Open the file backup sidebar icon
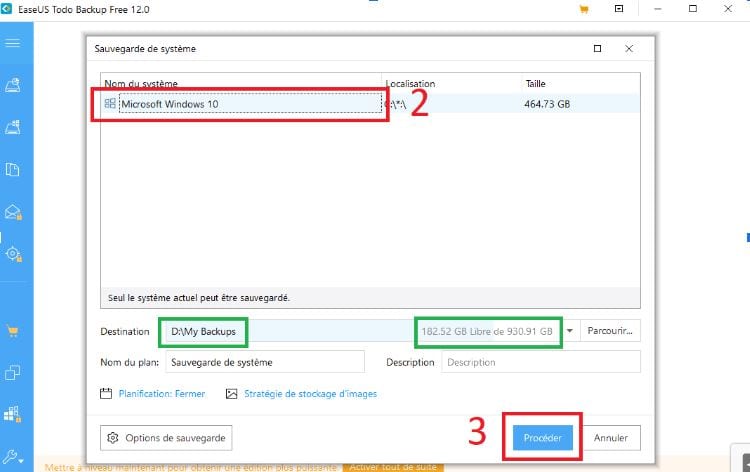The height and width of the screenshot is (472, 750). [12, 169]
